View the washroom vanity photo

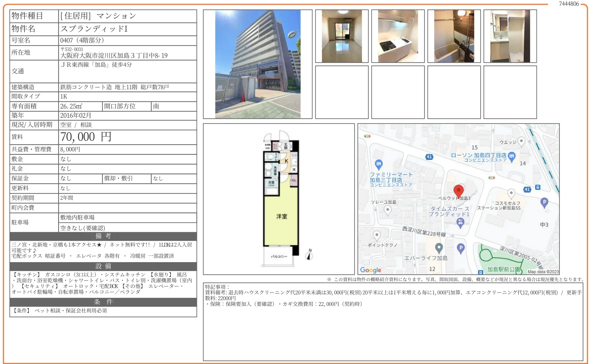pos(510,36)
